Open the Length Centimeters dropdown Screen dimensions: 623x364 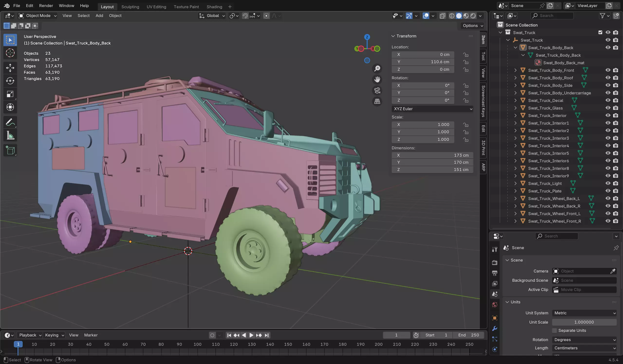(584, 348)
